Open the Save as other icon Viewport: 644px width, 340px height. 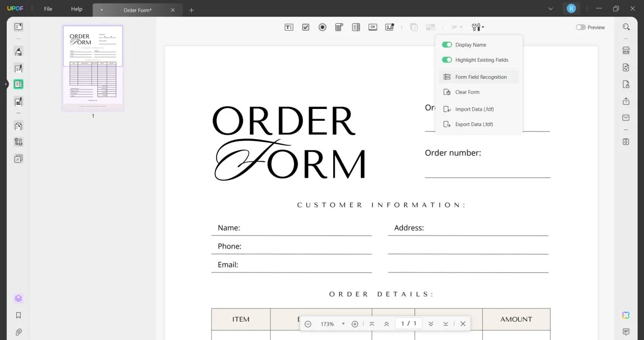tap(626, 141)
